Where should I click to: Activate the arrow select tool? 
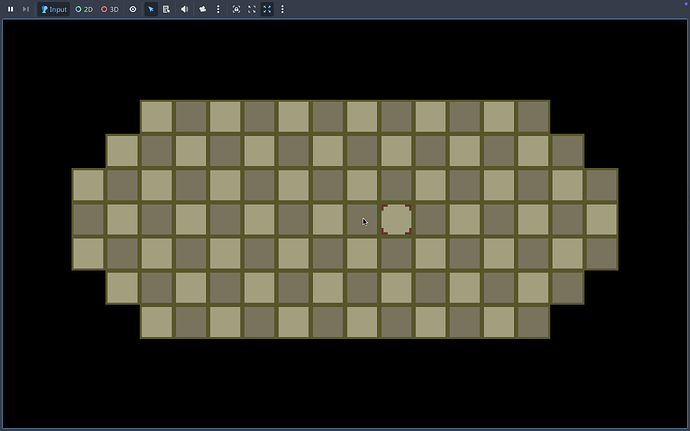pyautogui.click(x=151, y=9)
